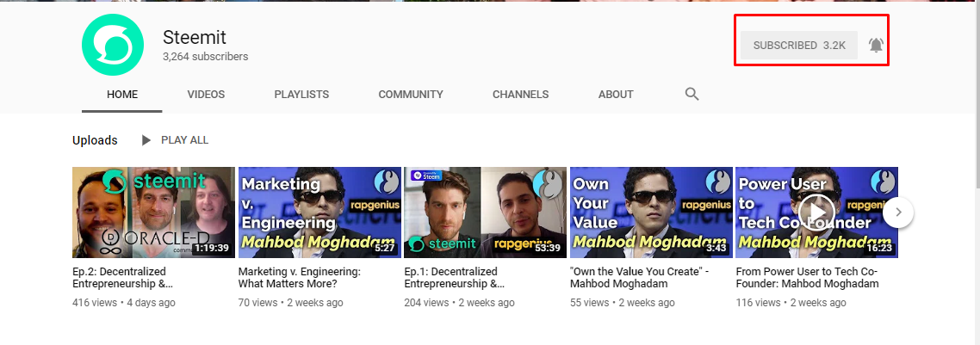Click '116 views • 2 weeks ago' text
The image size is (980, 345).
791,303
